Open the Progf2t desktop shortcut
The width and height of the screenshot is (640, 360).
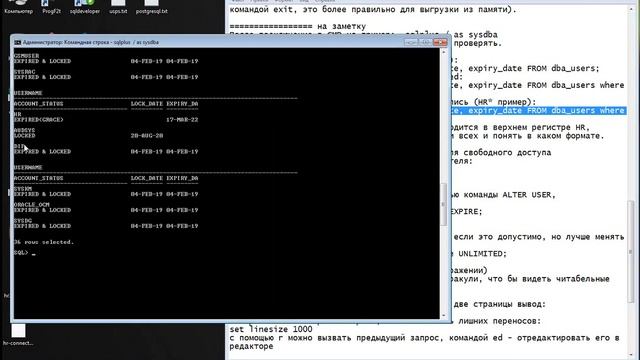[x=51, y=7]
